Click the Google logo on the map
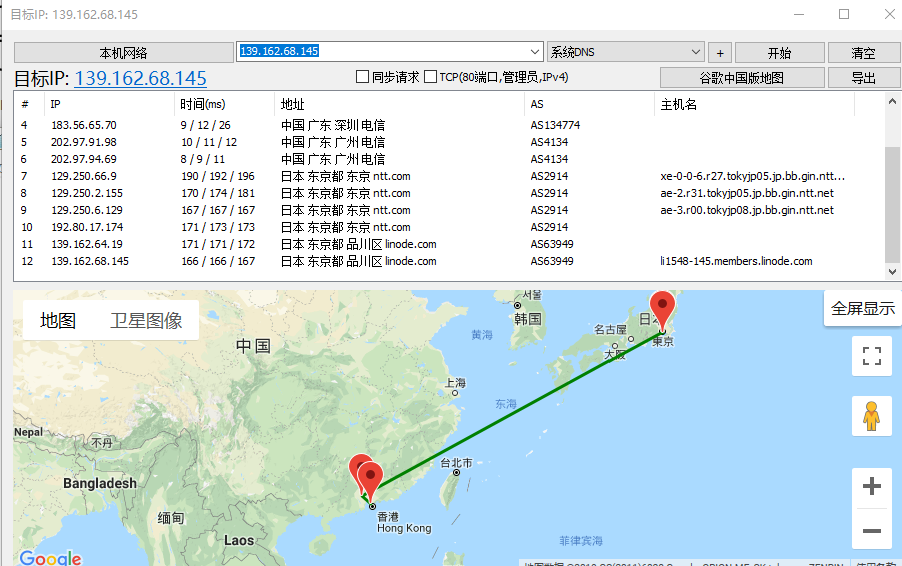The width and height of the screenshot is (902, 566). (51, 557)
